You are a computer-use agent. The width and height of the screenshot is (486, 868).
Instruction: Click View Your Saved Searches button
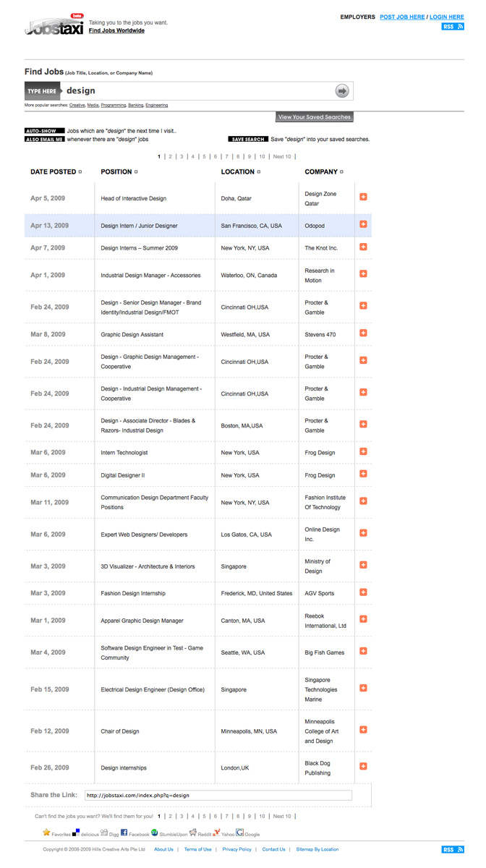tap(315, 117)
